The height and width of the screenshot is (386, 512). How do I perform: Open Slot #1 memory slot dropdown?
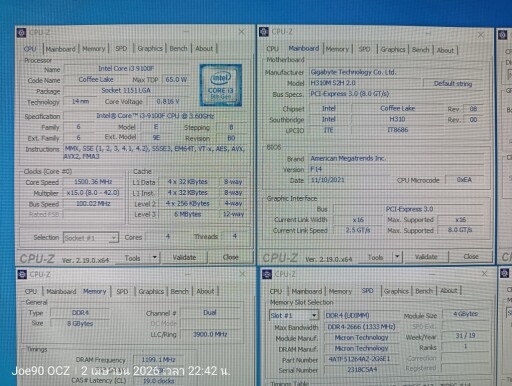(x=293, y=315)
